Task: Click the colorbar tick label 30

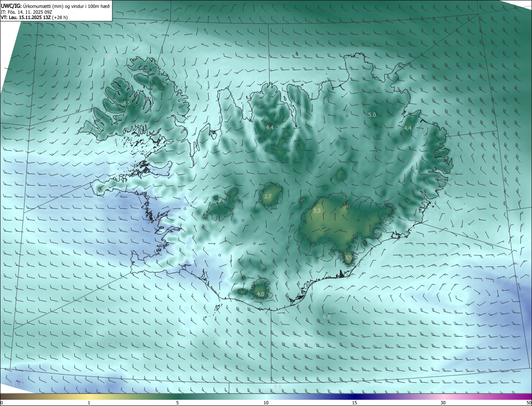Action: (443, 403)
